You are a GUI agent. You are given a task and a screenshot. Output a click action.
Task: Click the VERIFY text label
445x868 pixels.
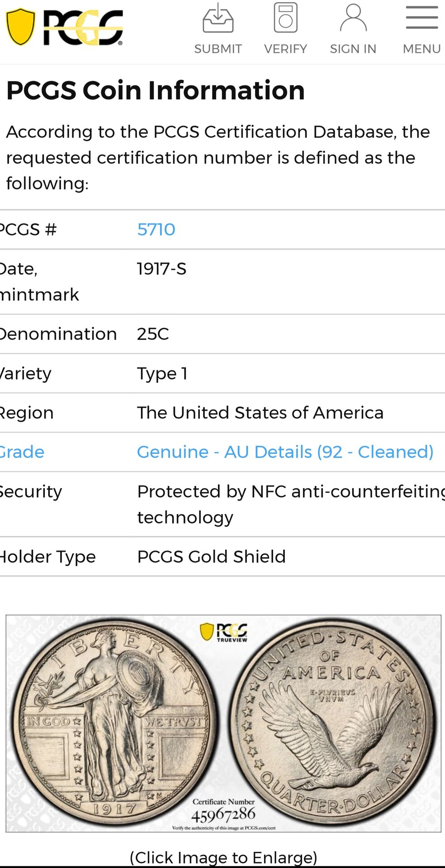[285, 49]
